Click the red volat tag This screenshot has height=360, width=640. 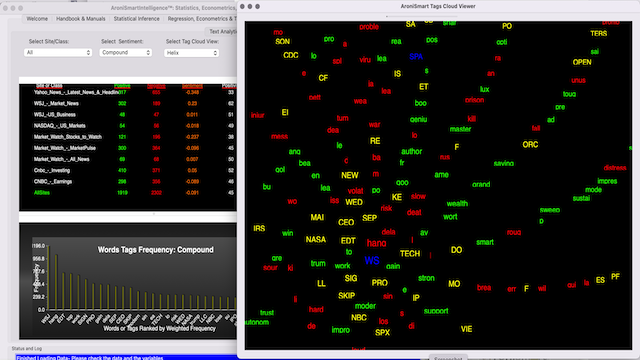coord(356,191)
